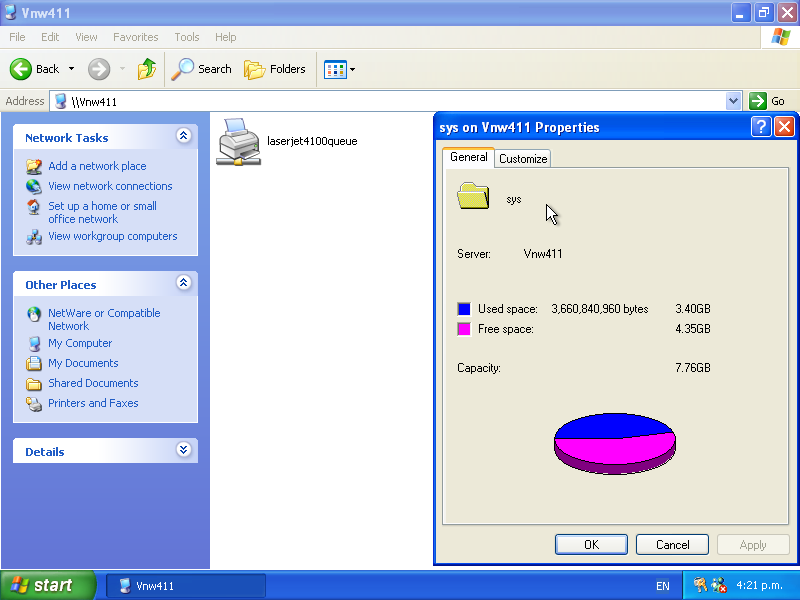800x600 pixels.
Task: Open the Help menu
Action: pyautogui.click(x=226, y=37)
